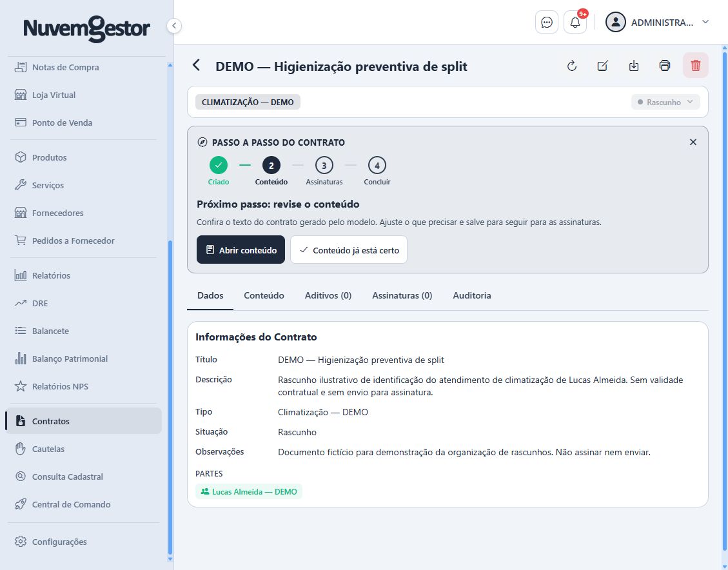Open Contratos in the sidebar
Screen dimensions: 728x570
click(84, 421)
